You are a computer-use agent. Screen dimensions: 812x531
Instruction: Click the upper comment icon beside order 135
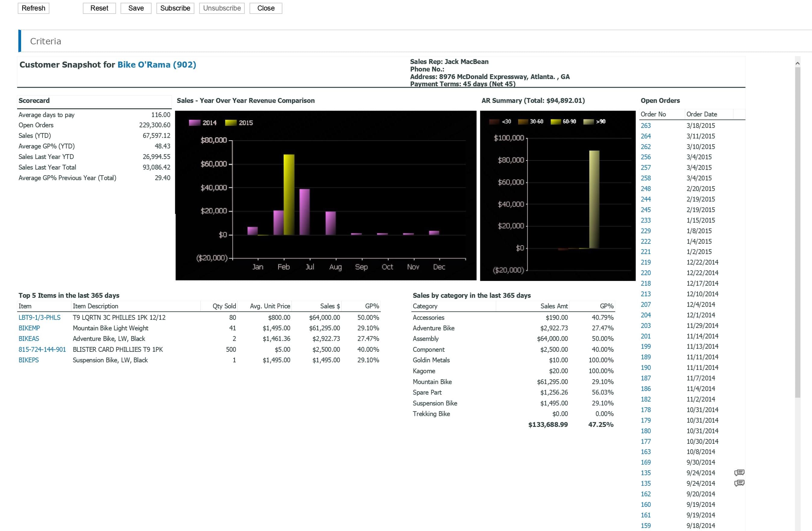739,472
